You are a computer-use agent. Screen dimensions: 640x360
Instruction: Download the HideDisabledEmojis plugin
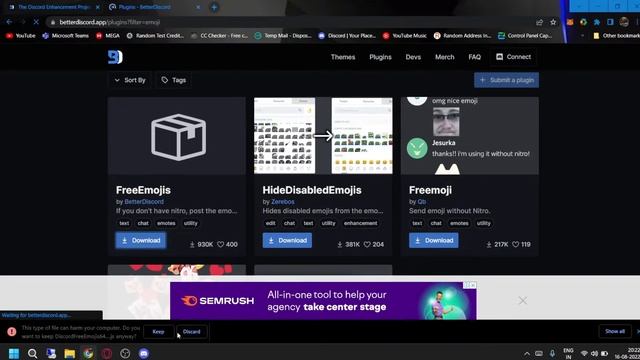pos(287,240)
